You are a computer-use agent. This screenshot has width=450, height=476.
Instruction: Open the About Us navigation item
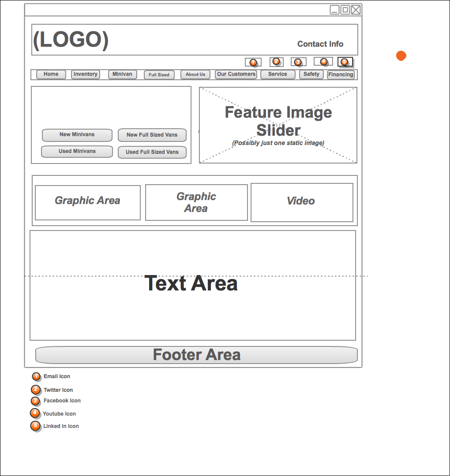195,75
